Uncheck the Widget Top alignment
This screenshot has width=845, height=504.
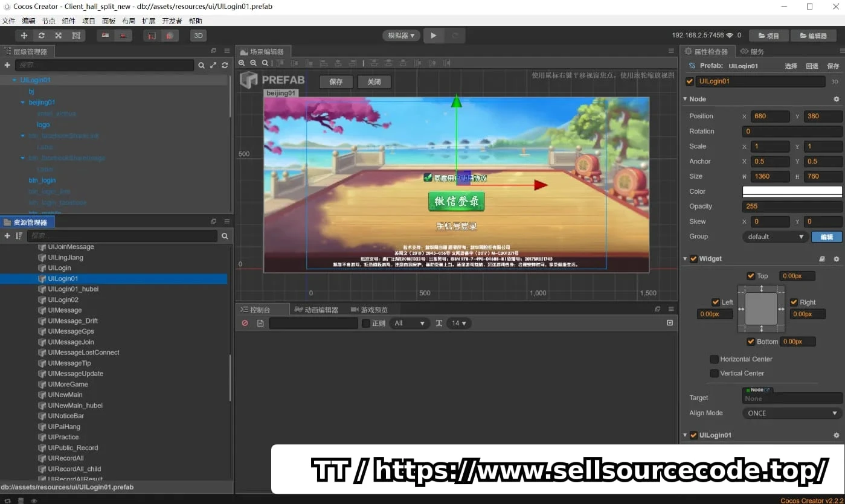751,276
